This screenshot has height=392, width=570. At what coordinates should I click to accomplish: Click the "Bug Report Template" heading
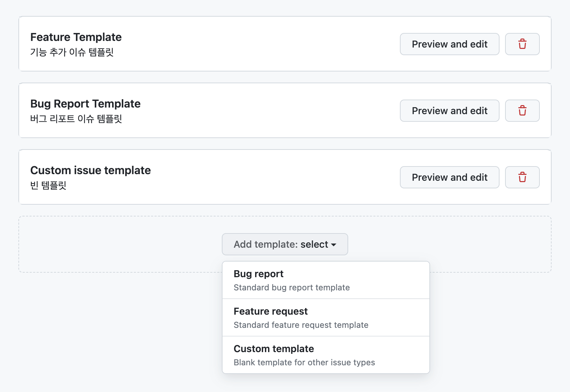click(x=85, y=104)
